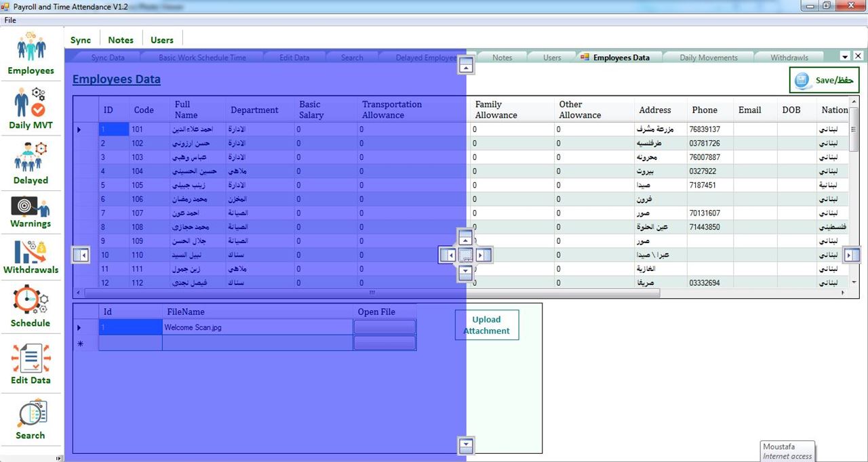The image size is (868, 462).
Task: Open the Delayed sidebar icon
Action: (x=31, y=163)
